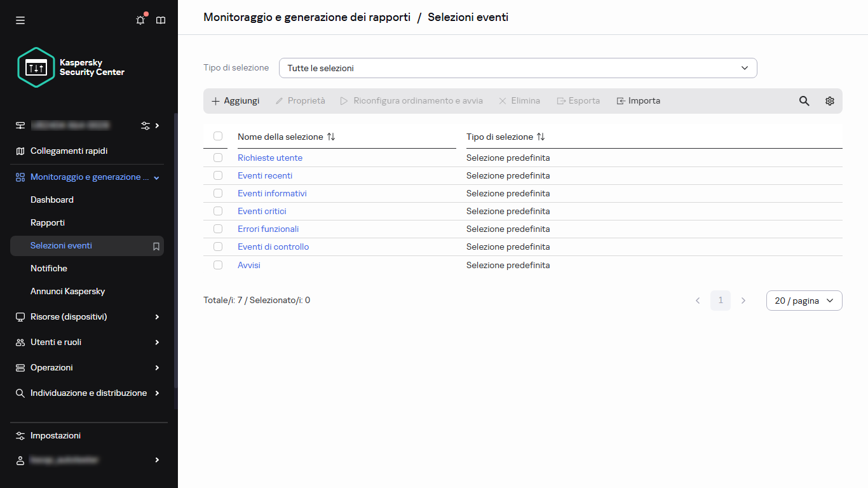
Task: Tick the checkbox for Richieste utente
Action: 218,158
